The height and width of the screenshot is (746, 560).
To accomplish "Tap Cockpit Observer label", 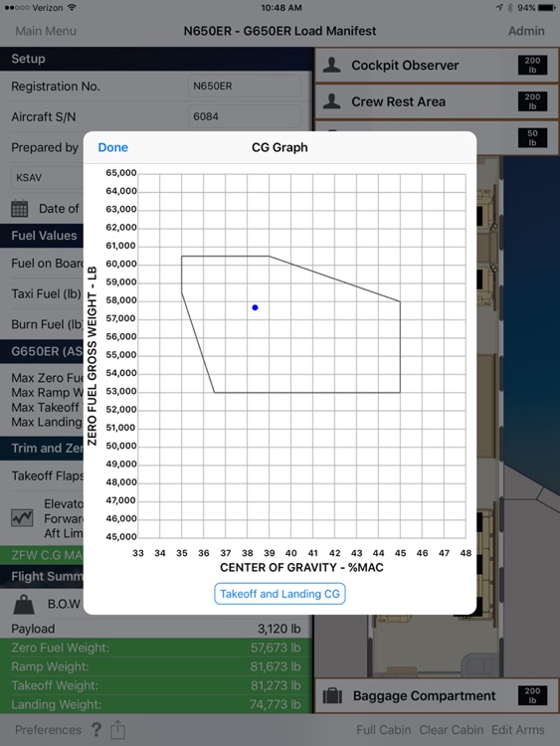I will coord(406,66).
